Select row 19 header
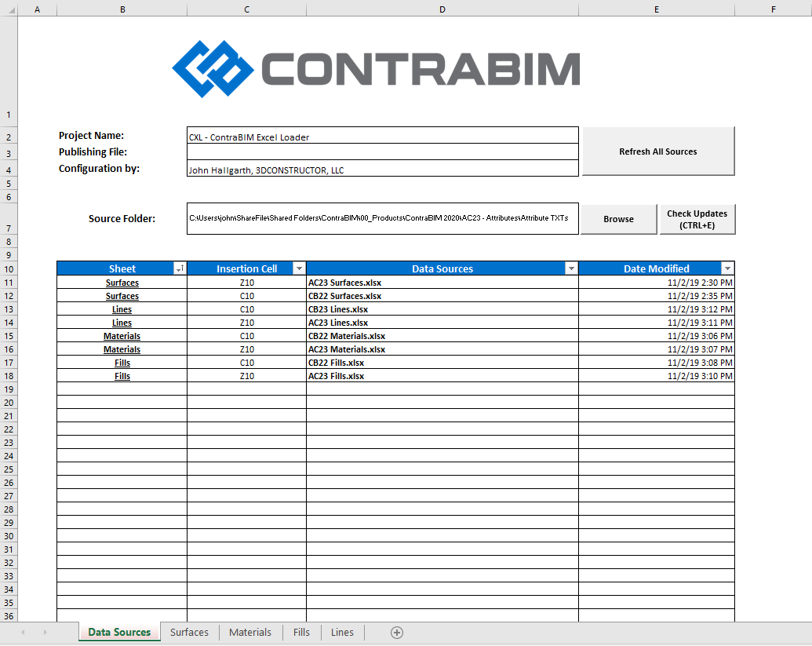Viewport: 812px width, 646px height. (x=9, y=389)
